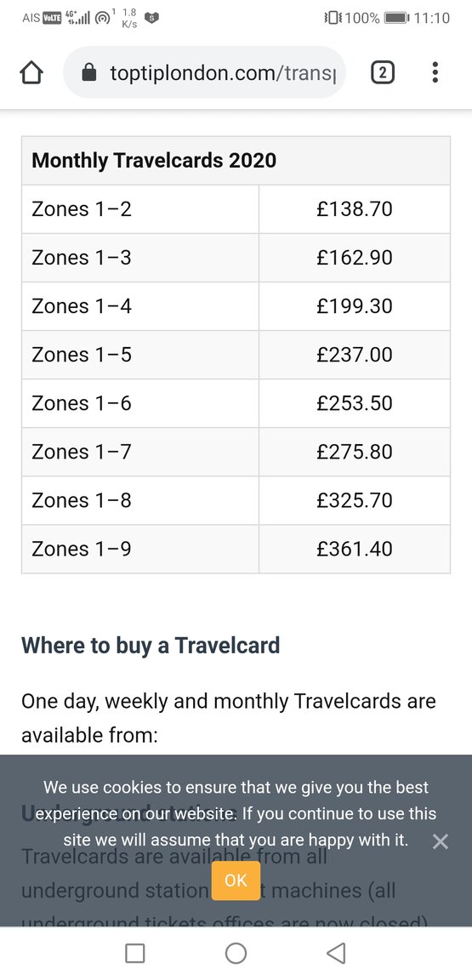Dismiss the cookie notice with the X
This screenshot has width=472, height=980.
click(441, 842)
